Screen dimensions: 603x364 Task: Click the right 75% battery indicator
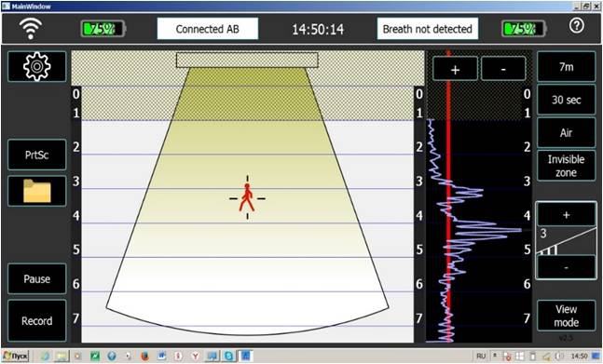pyautogui.click(x=524, y=29)
